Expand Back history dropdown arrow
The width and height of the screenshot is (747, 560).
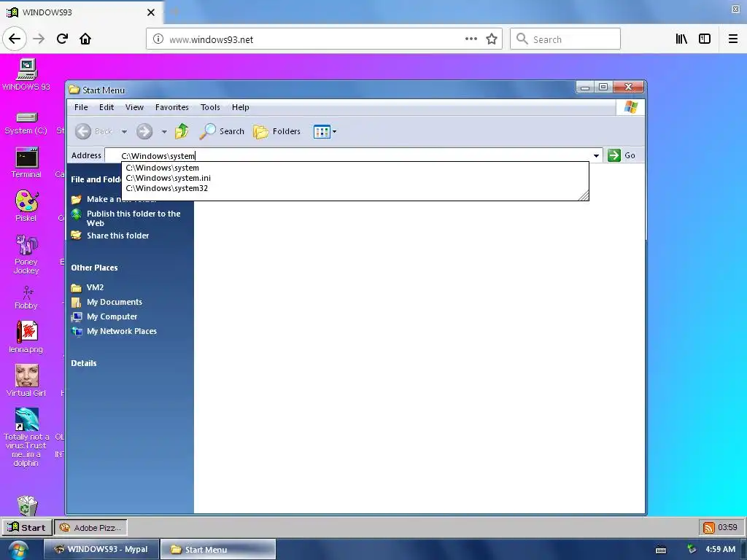[124, 131]
